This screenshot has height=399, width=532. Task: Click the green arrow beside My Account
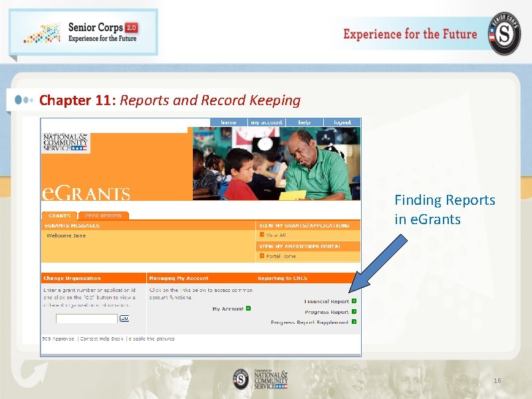pos(247,308)
